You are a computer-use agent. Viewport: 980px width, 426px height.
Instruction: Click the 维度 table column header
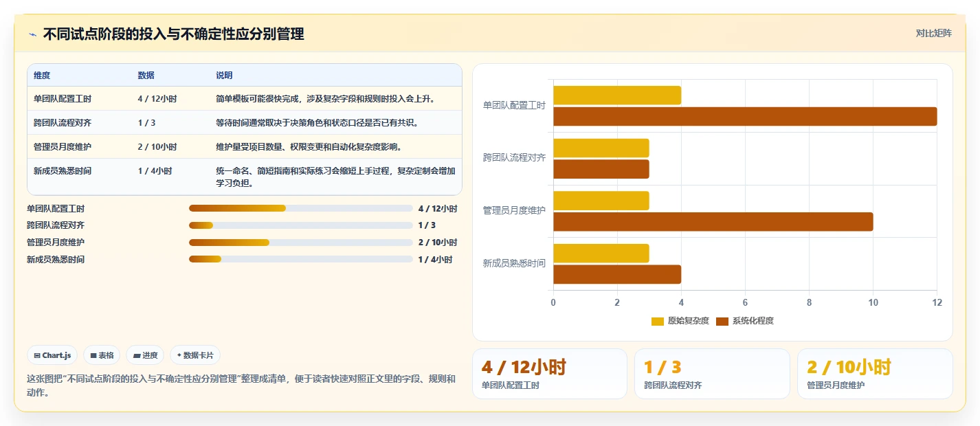42,75
